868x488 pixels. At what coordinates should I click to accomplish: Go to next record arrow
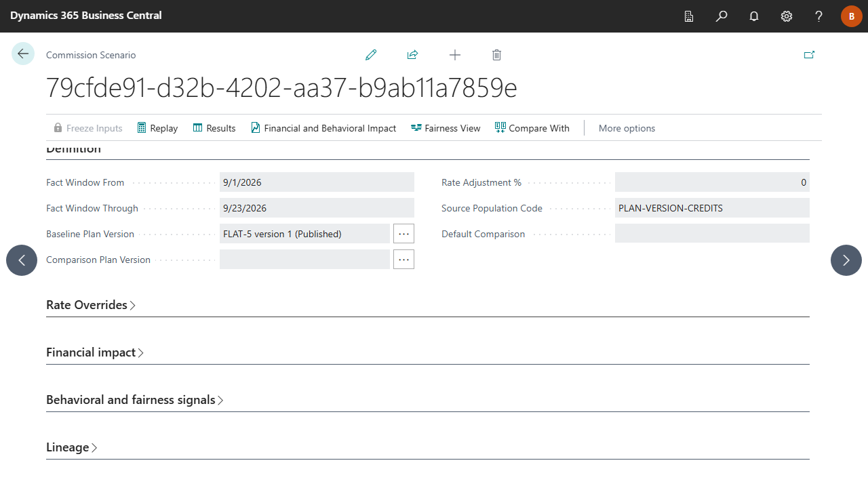point(846,260)
